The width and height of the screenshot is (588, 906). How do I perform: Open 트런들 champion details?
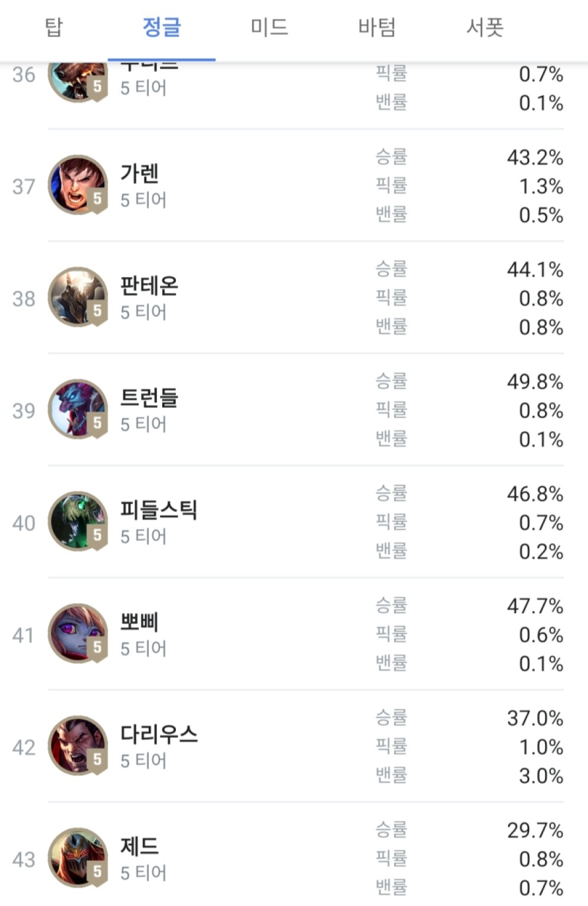[149, 398]
